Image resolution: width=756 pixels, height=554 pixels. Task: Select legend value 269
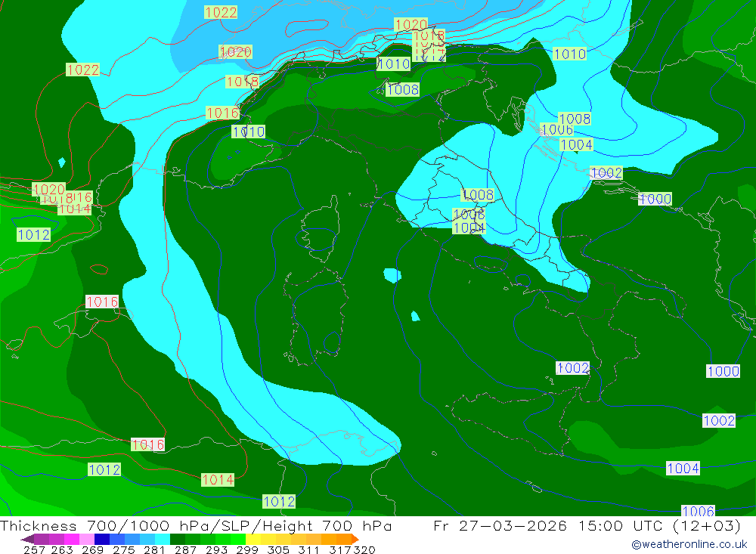tap(92, 549)
